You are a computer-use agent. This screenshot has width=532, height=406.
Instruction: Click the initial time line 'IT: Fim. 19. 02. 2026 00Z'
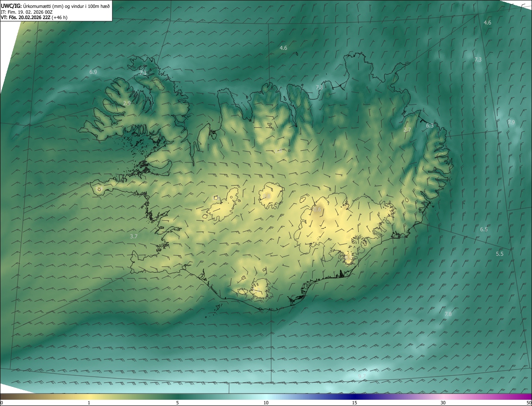pos(27,12)
